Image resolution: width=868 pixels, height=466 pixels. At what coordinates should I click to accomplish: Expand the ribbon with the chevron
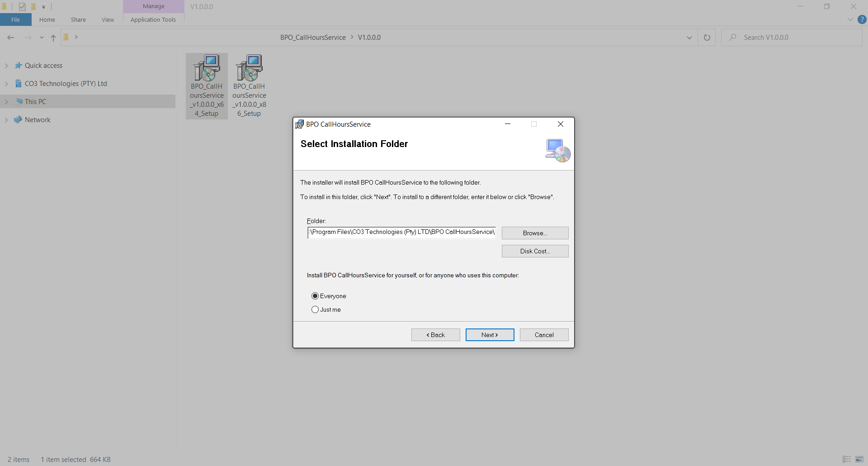850,19
